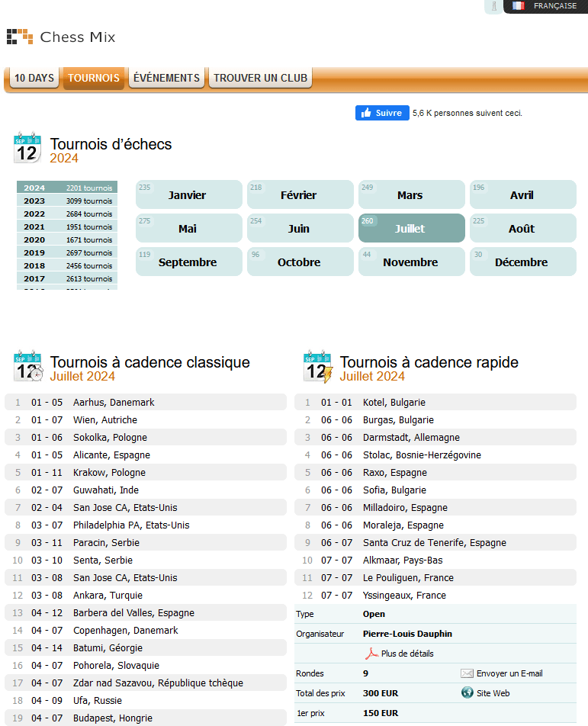This screenshot has width=588, height=726.
Task: Open the Santa Cruz de Tenerife row
Action: tap(435, 543)
